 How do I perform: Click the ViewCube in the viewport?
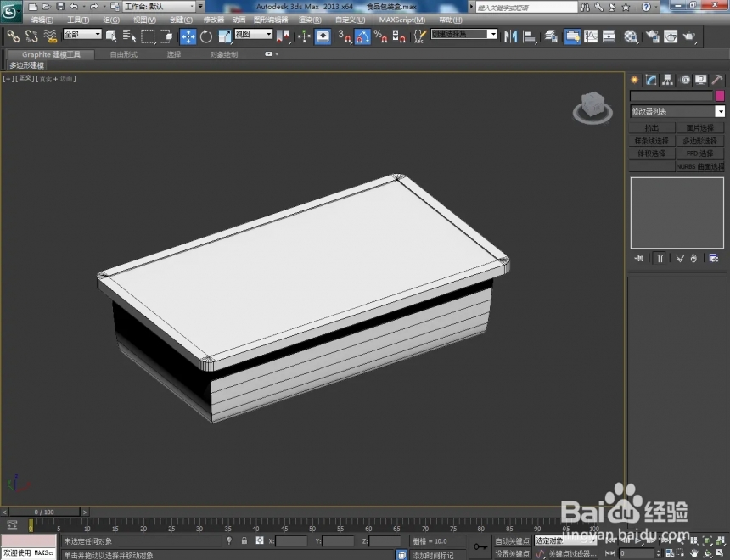coord(592,108)
